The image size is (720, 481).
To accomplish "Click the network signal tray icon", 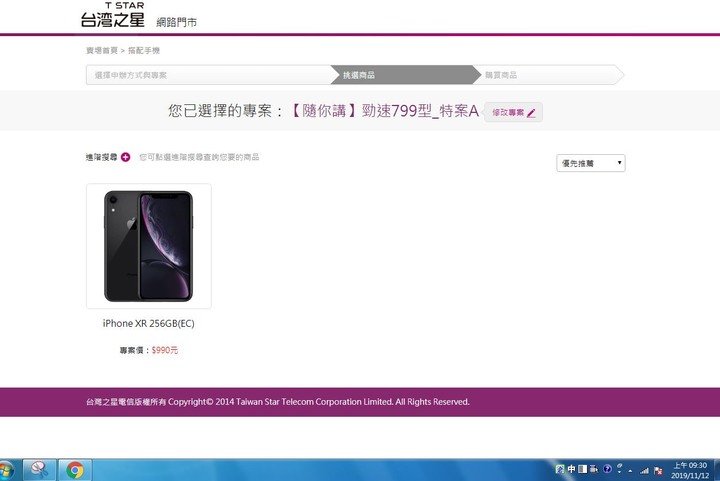I will click(x=644, y=470).
